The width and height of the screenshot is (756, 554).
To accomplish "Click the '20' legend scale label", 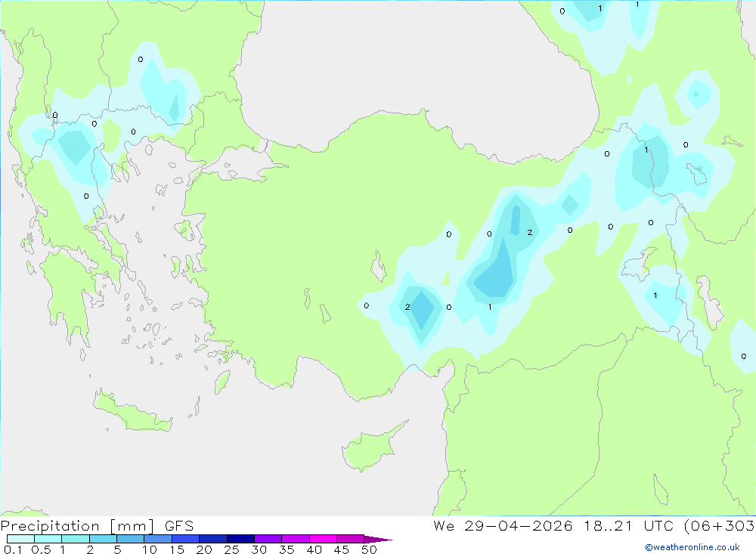I will point(204,549).
